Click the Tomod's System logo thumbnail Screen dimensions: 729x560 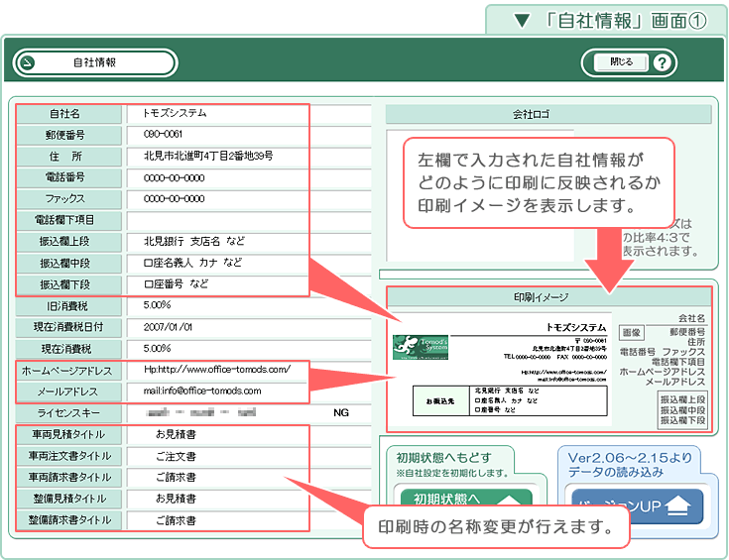421,347
